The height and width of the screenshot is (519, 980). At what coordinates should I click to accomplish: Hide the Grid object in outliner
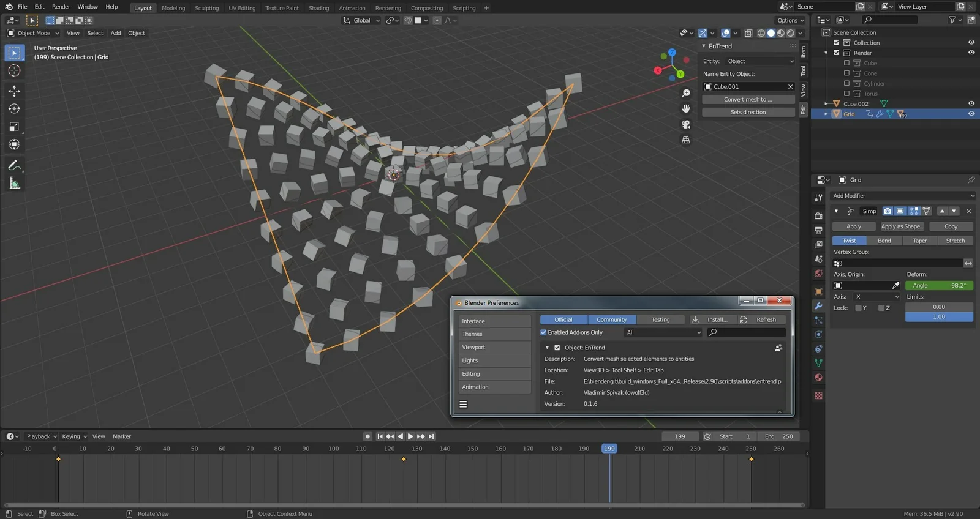[x=971, y=114]
